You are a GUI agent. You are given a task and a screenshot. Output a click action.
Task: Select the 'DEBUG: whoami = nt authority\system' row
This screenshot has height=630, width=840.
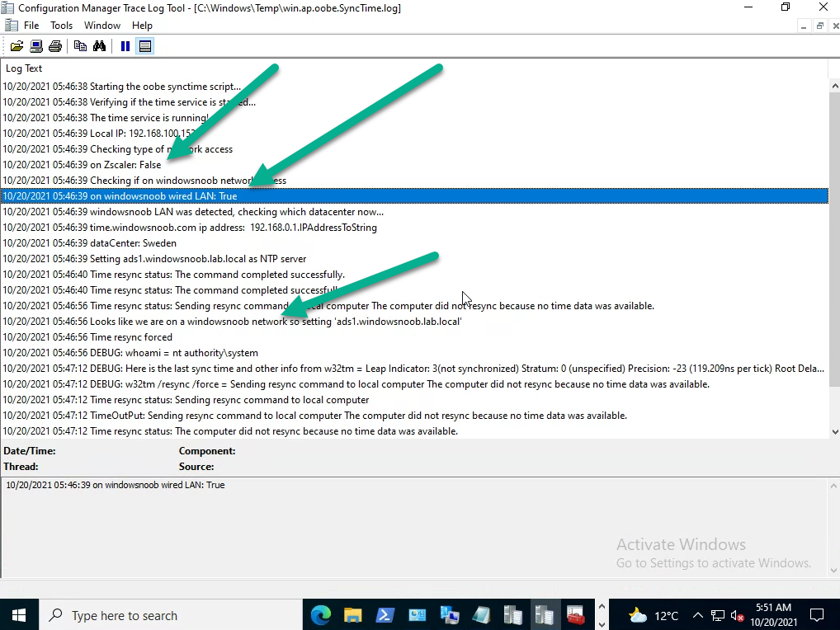[415, 353]
